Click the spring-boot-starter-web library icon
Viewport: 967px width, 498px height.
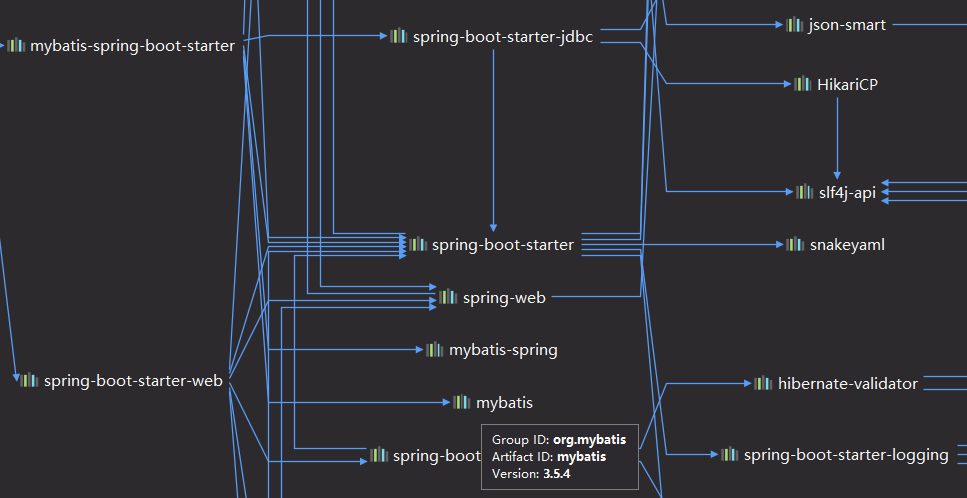coord(29,380)
